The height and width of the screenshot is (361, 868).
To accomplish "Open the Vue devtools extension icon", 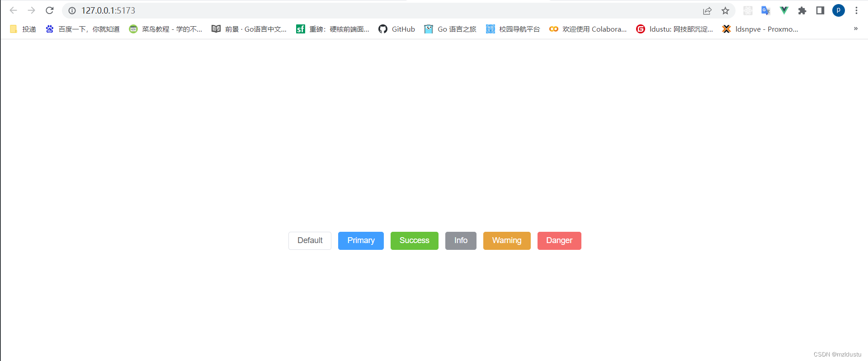I will (x=784, y=10).
